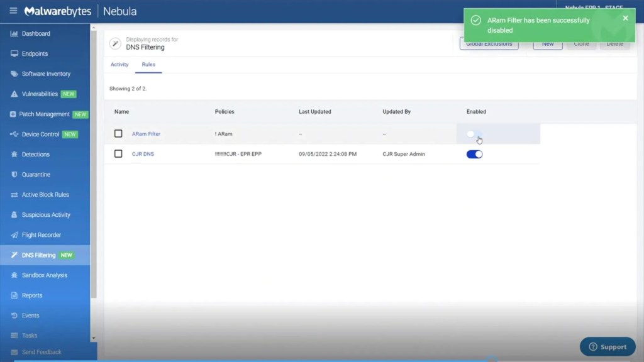This screenshot has height=362, width=644.
Task: Click sidebar scrollbar down arrow
Action: [x=94, y=338]
